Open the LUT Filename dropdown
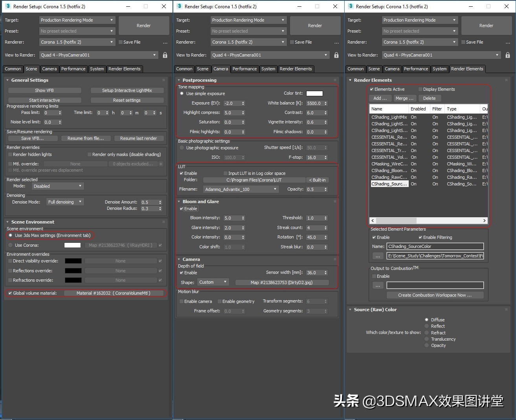516x420 pixels. [x=241, y=189]
